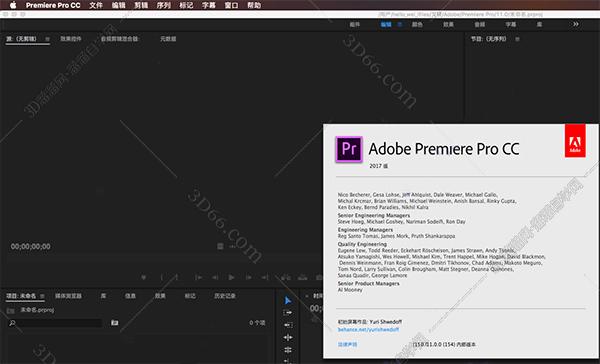Click the Overwrite edit button
The image size is (600, 364).
coord(303,277)
